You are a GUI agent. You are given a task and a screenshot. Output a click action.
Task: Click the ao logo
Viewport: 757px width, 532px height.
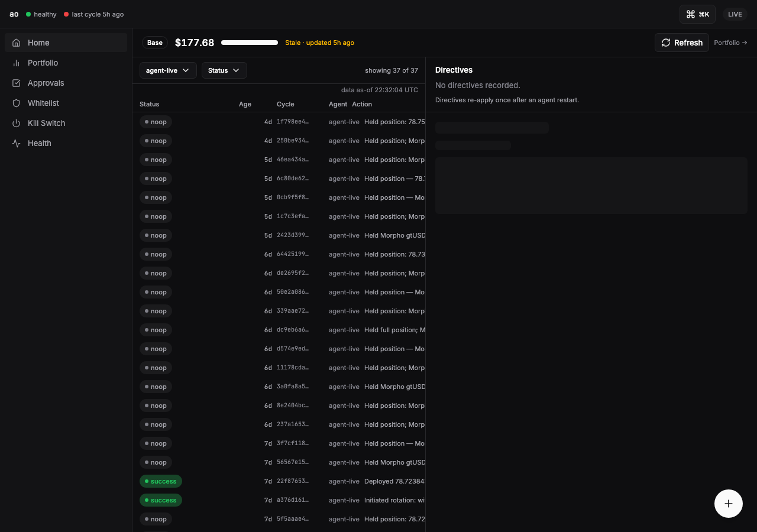[x=14, y=14]
